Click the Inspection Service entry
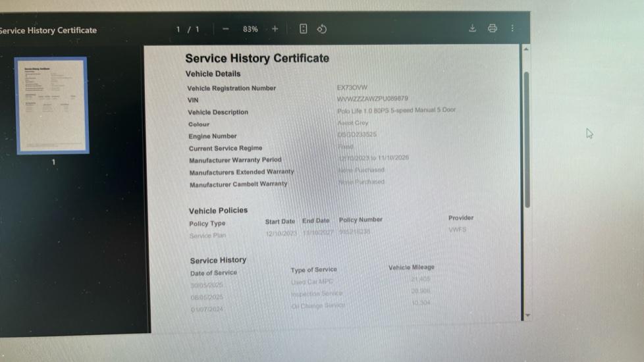This screenshot has height=362, width=644. (317, 294)
